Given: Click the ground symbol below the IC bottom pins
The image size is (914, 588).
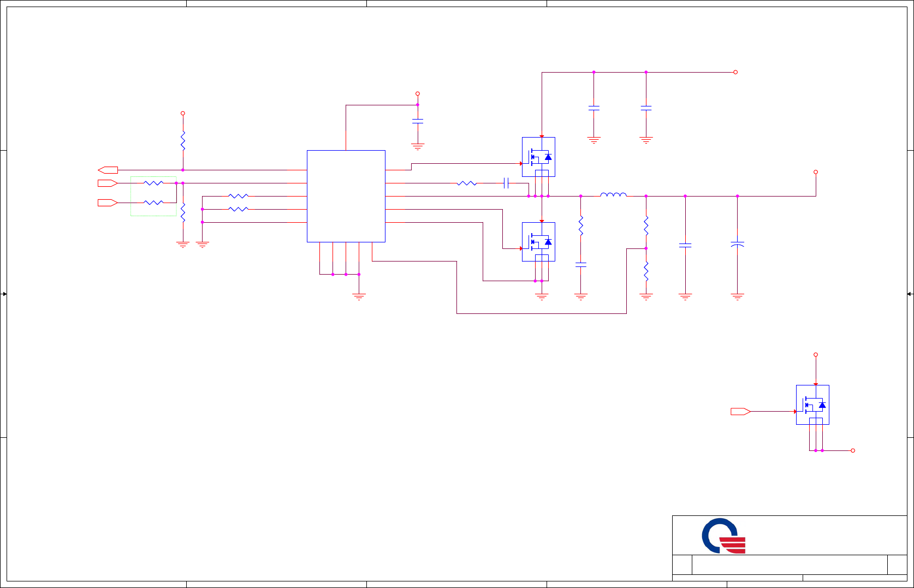Looking at the screenshot, I should click(x=359, y=296).
